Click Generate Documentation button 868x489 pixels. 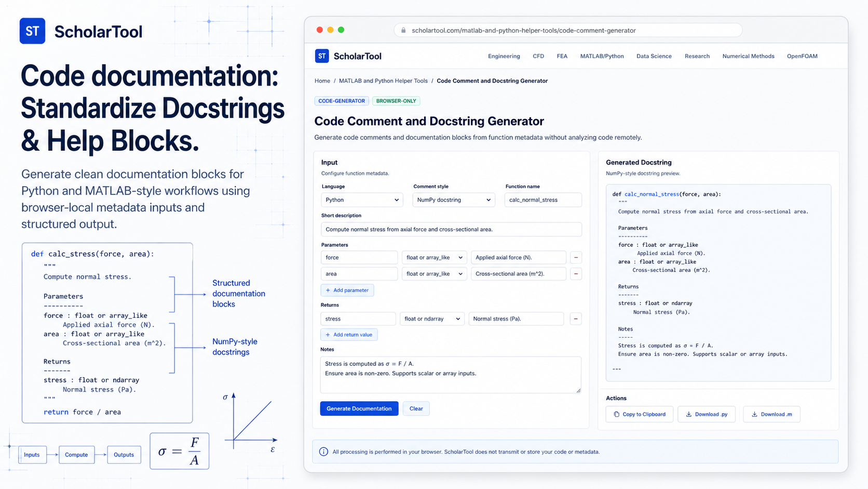[x=359, y=408]
